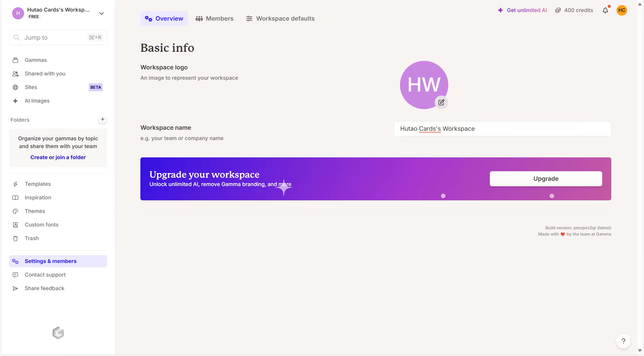Viewport: 644px width, 356px height.
Task: Open notifications bell icon
Action: coord(605,10)
